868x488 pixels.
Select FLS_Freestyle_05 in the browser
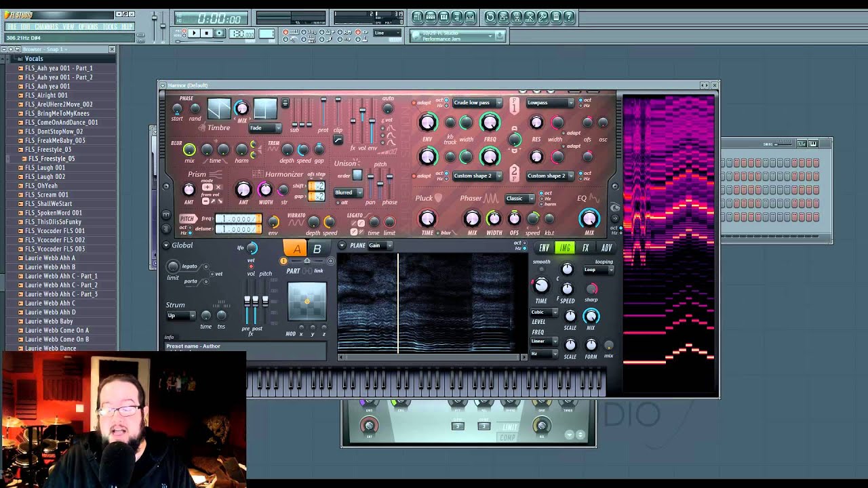tap(52, 159)
